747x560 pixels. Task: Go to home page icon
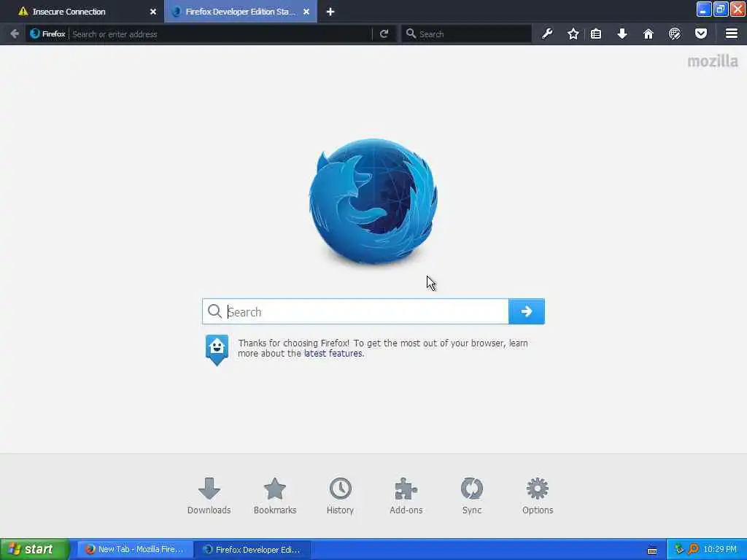tap(649, 34)
